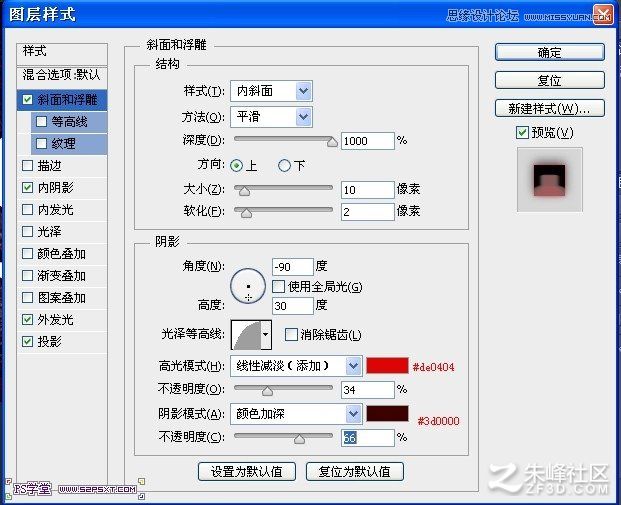This screenshot has width=621, height=505.
Task: Click the 角度 value field -90
Action: tap(293, 267)
